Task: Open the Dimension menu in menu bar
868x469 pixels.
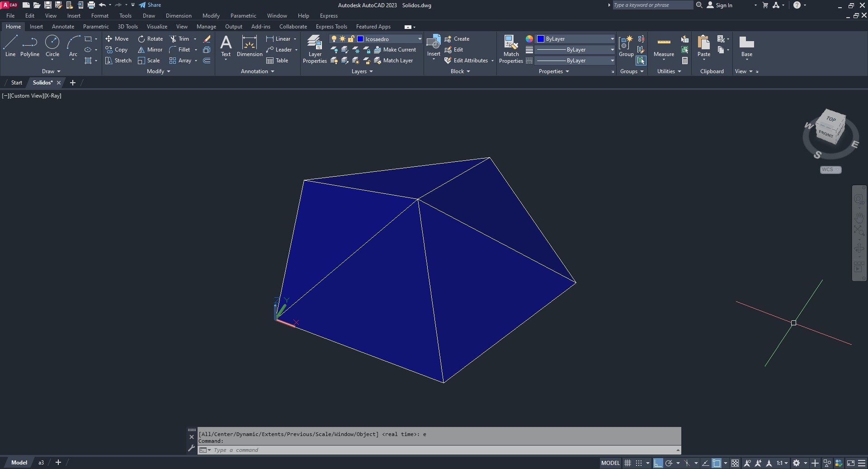Action: [179, 16]
